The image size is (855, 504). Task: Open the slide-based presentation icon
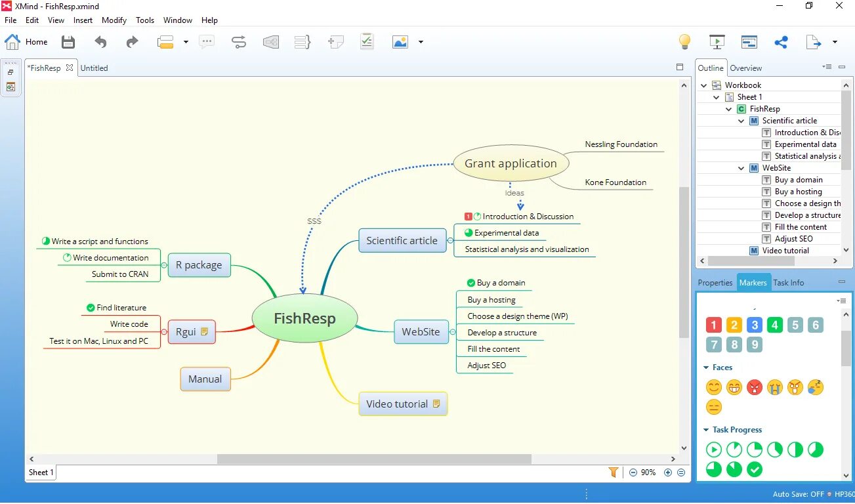tap(749, 42)
